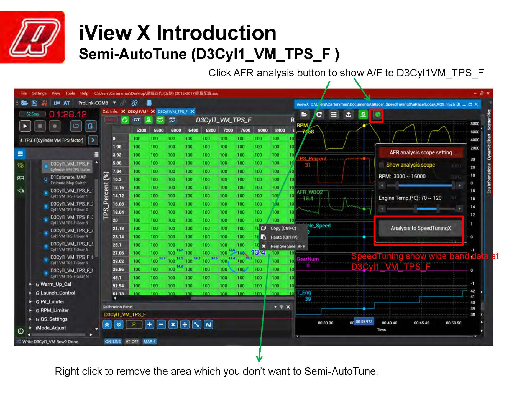
Task: Click the AFR analysis button in iViewX toolbar
Action: tap(377, 114)
